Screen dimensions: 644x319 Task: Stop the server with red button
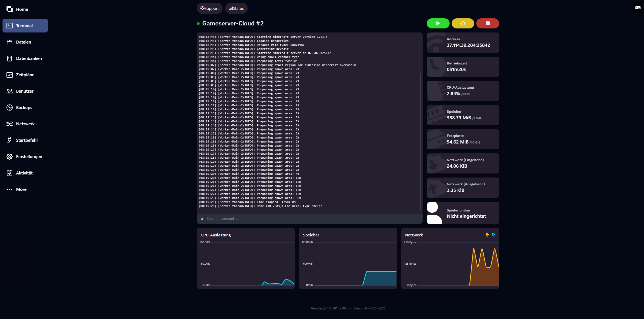click(x=488, y=23)
